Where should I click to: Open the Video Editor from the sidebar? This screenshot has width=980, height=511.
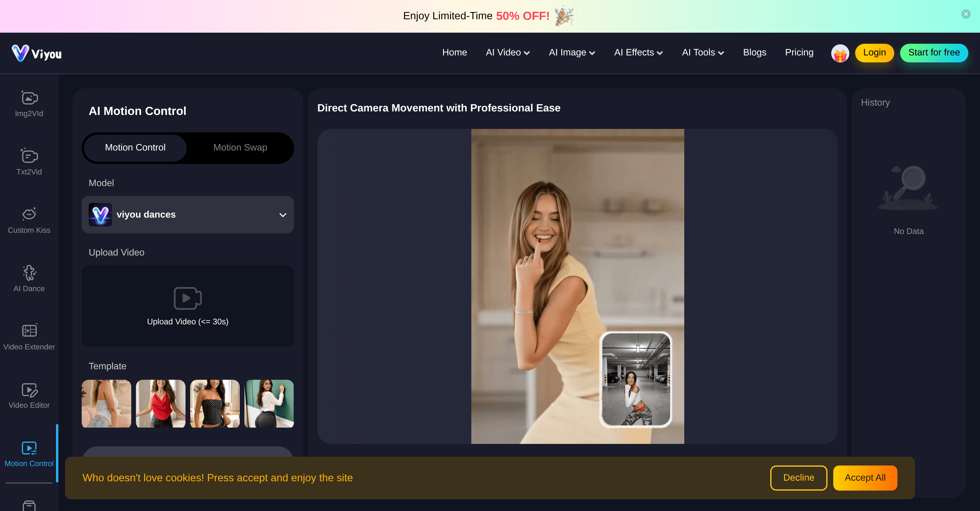pos(29,395)
